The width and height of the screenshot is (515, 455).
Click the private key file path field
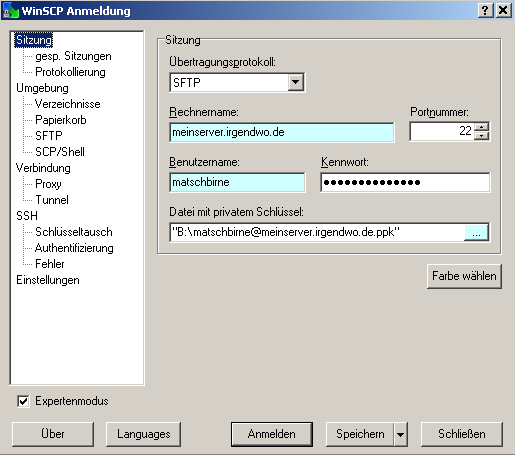coord(317,232)
